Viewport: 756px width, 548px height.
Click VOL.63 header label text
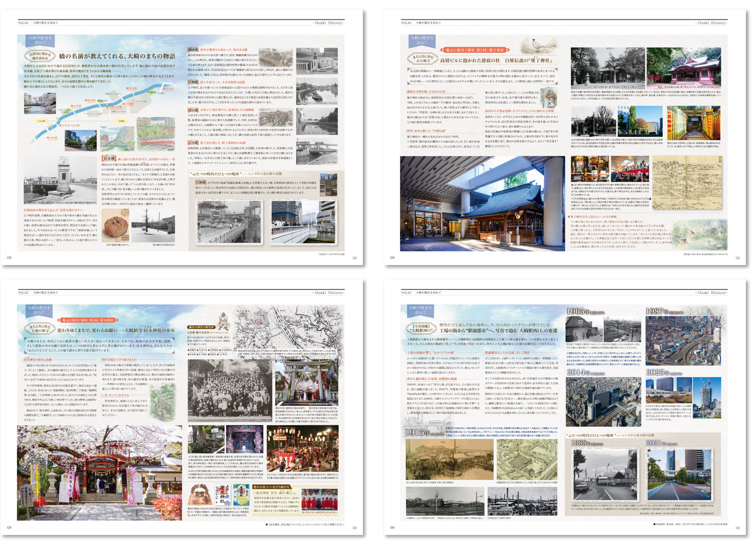406,292
